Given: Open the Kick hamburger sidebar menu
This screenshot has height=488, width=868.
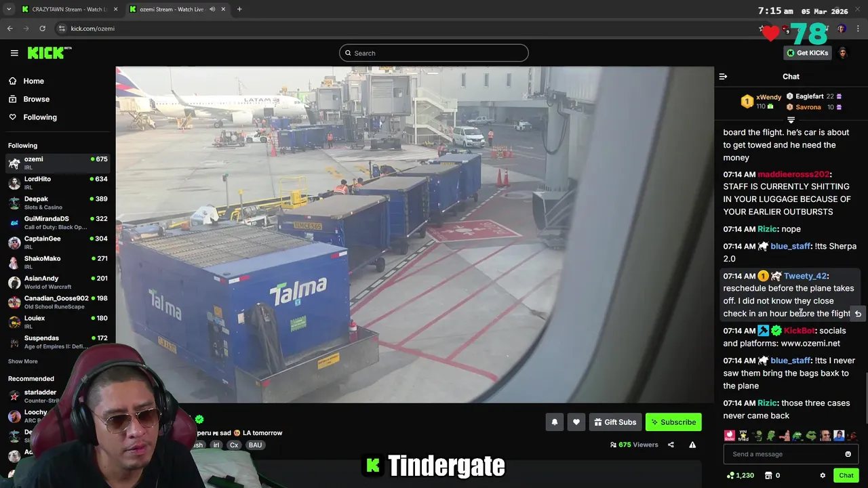Looking at the screenshot, I should (14, 53).
